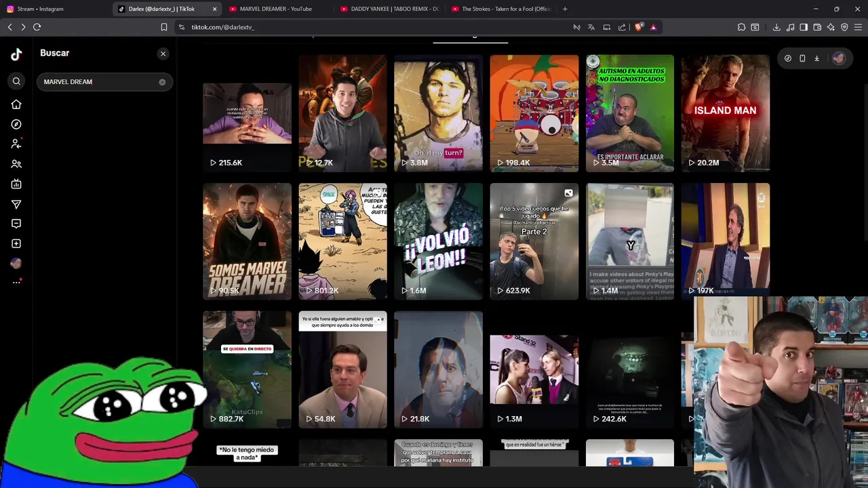868x488 pixels.
Task: Open the 12.7K views video
Action: 342,113
